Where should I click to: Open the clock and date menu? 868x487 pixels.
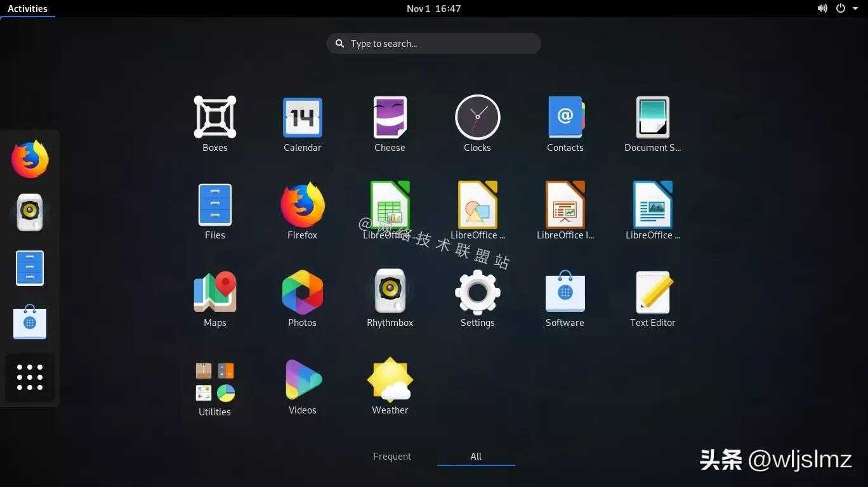click(x=434, y=8)
